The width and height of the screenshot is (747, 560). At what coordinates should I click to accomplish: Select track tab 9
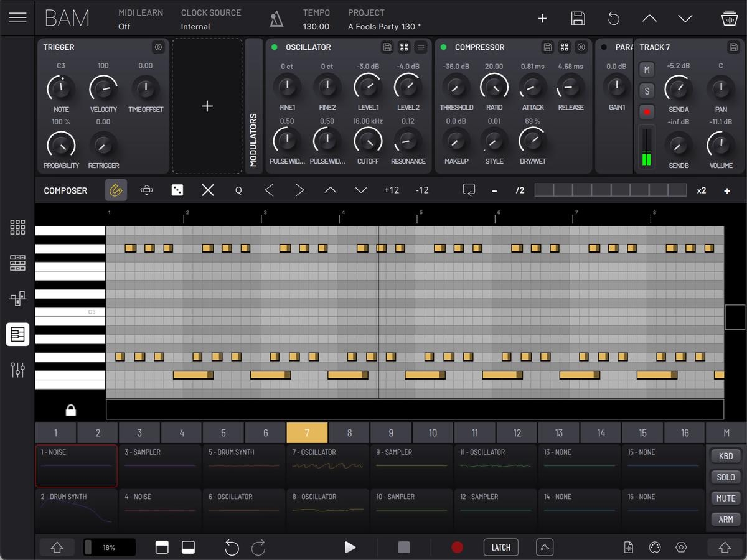[x=391, y=433]
